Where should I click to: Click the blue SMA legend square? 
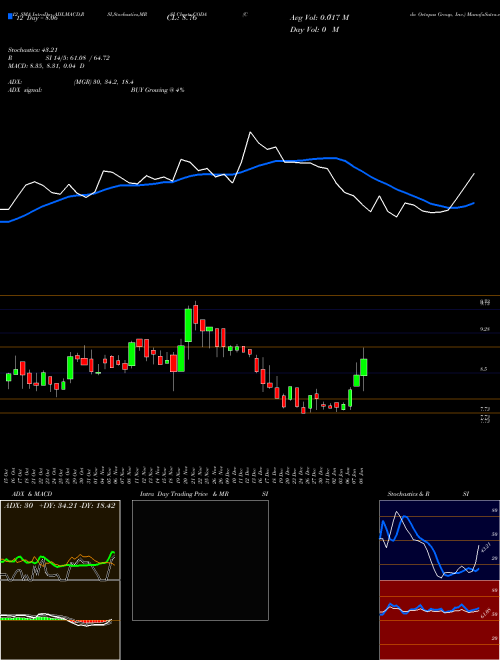[x=10, y=16]
